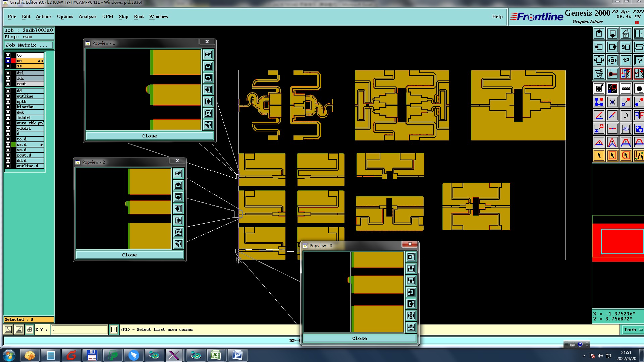The height and width of the screenshot is (362, 644).
Task: Click Close in Popview - 2 window
Action: 129,255
